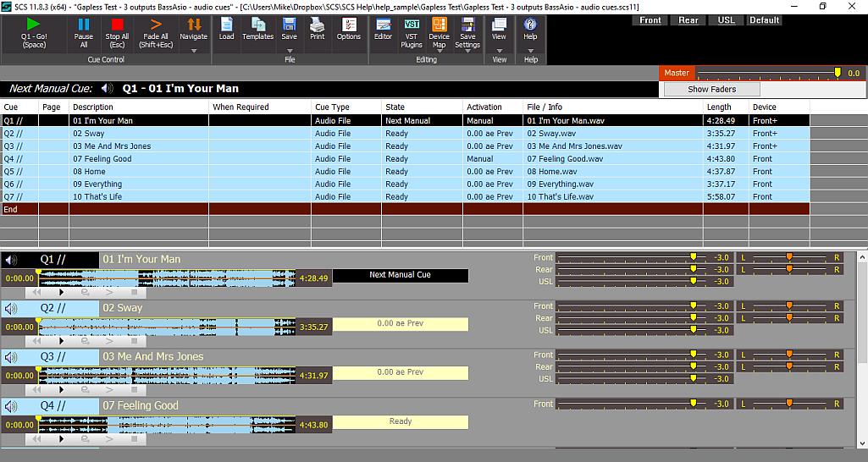868x462 pixels.
Task: Open Templates from the toolbar
Action: click(258, 25)
